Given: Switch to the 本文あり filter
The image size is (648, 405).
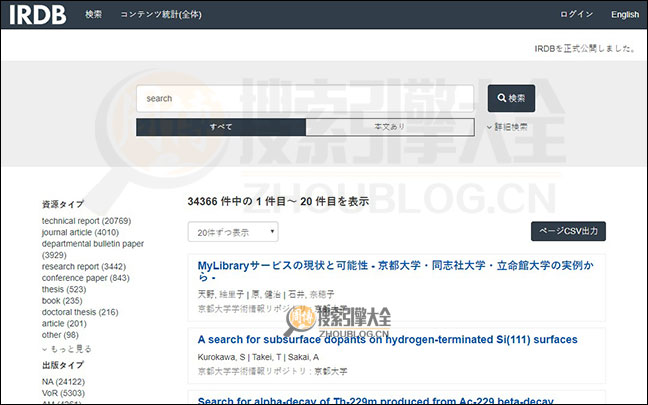Looking at the screenshot, I should 389,127.
